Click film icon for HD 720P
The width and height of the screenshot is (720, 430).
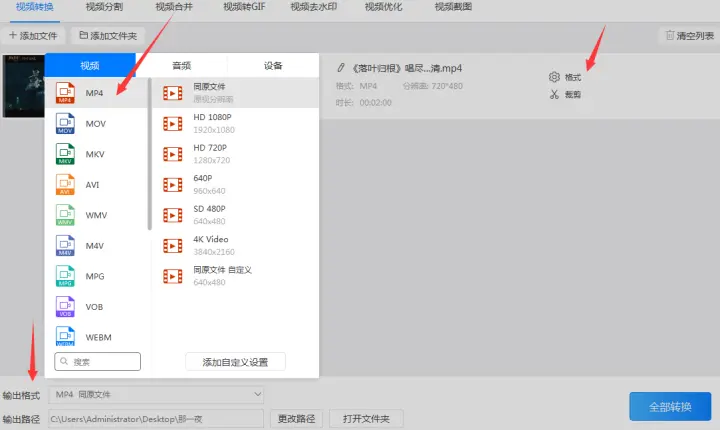point(173,154)
